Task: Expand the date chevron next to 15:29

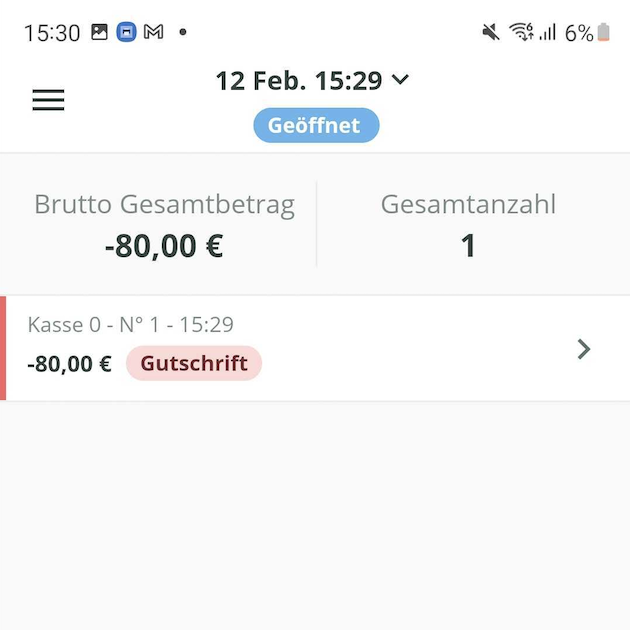Action: [401, 80]
